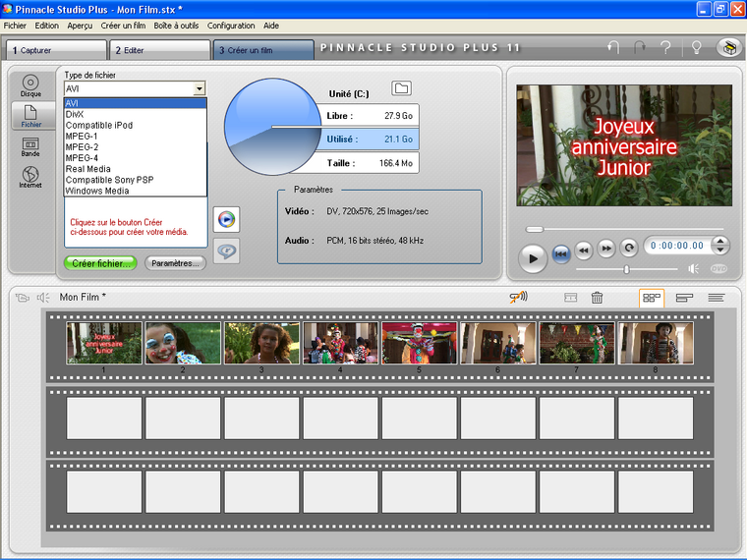The height and width of the screenshot is (560, 747).
Task: Select storyboard clip 5 clown thumbnail
Action: [x=420, y=343]
